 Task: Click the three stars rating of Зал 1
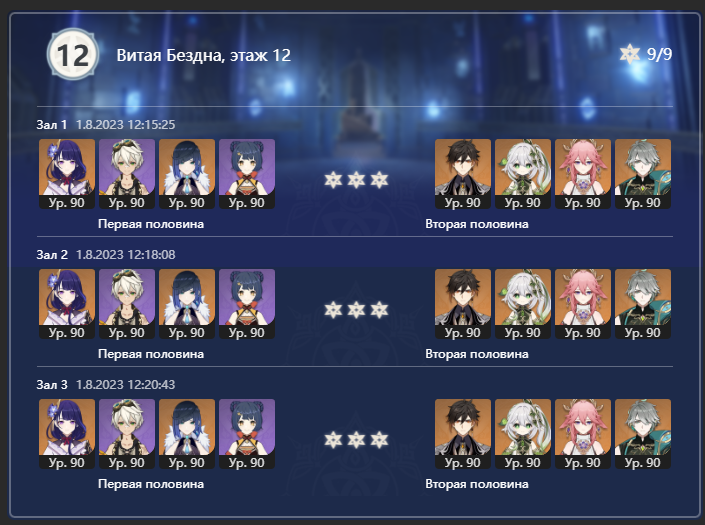click(x=356, y=180)
